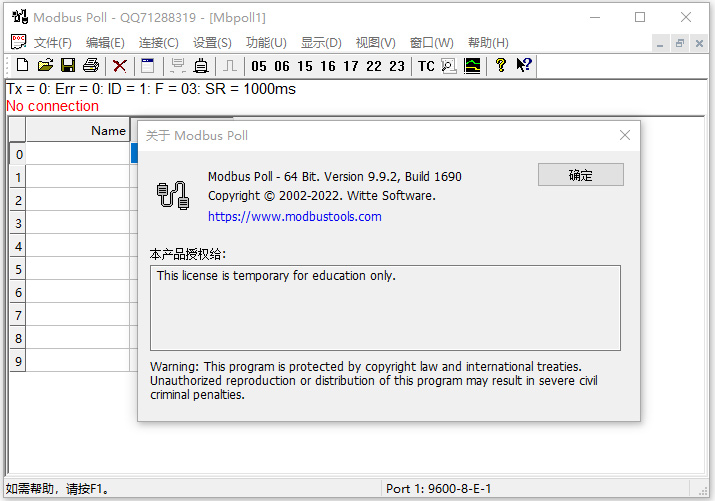Image resolution: width=715 pixels, height=501 pixels.
Task: Click the Name column header
Action: (x=78, y=130)
